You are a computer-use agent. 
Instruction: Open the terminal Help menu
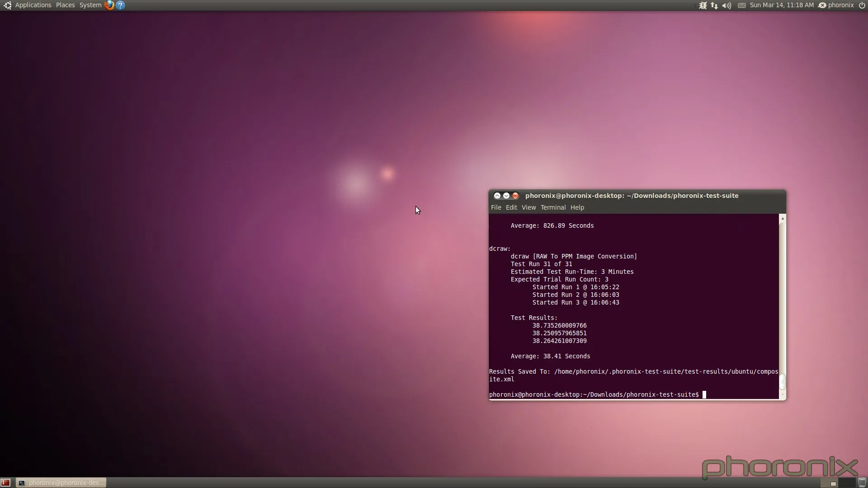pos(577,207)
